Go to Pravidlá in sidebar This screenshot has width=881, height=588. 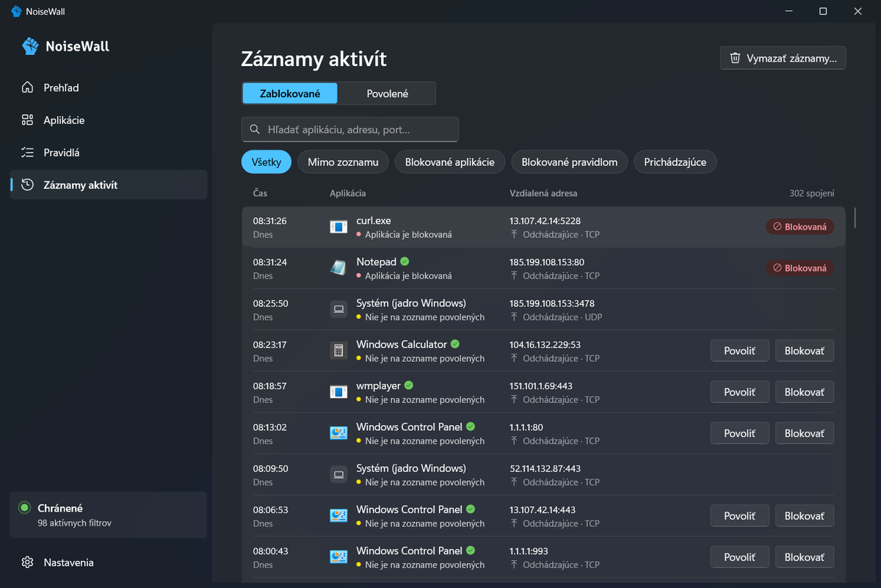[109, 153]
